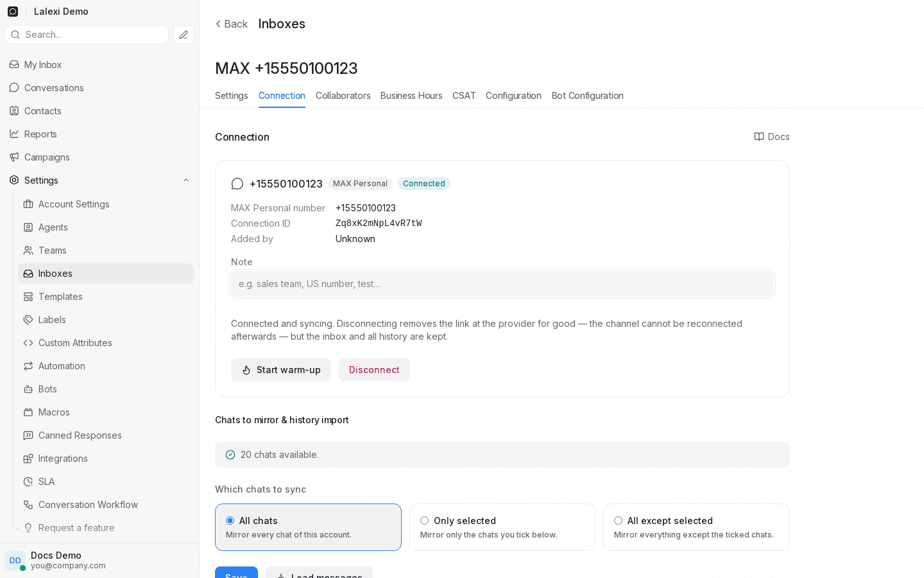
Task: Click the Labels tag icon
Action: point(28,320)
